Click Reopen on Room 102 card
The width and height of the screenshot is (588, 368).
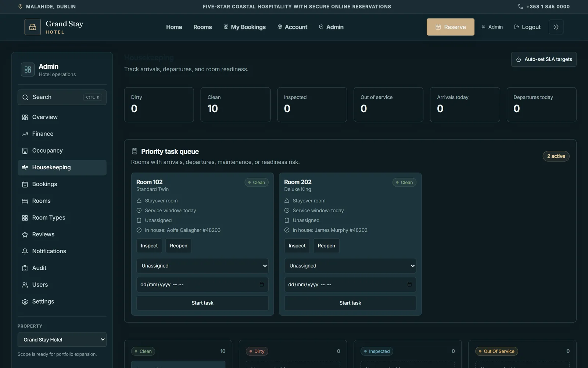click(x=179, y=246)
